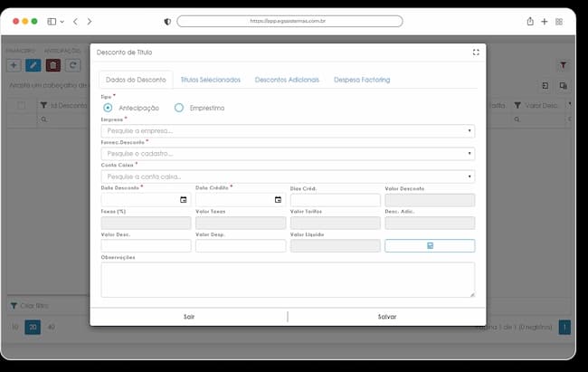This screenshot has height=372, width=588.
Task: Expand the dialog to fullscreen
Action: coord(476,52)
